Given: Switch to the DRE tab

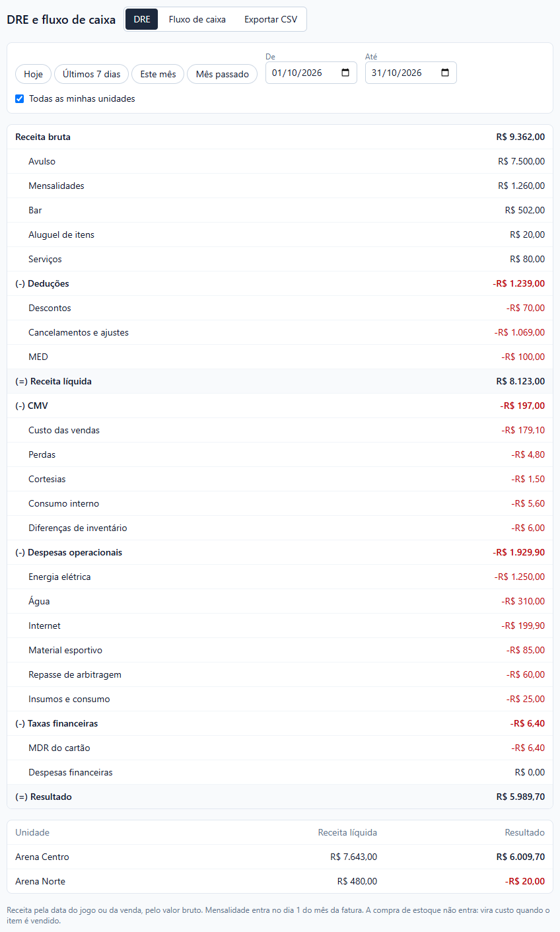Looking at the screenshot, I should click(142, 20).
